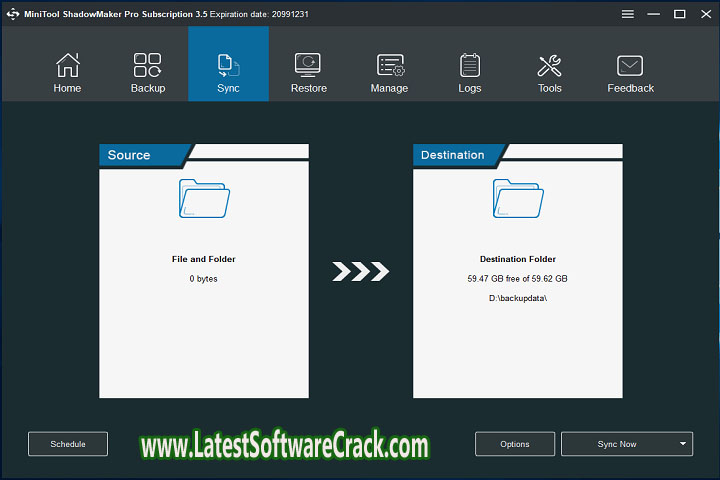Maximize the ShadowMaker window
720x480 pixels.
coord(680,14)
